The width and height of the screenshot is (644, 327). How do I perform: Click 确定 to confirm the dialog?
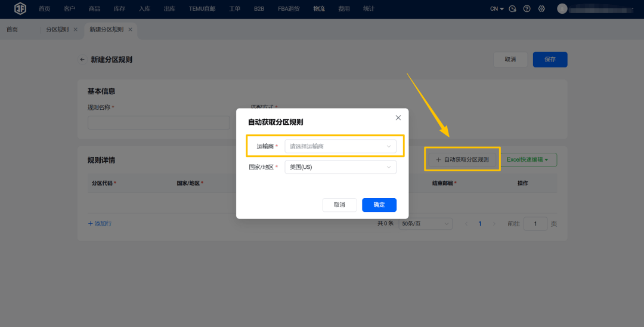(379, 205)
